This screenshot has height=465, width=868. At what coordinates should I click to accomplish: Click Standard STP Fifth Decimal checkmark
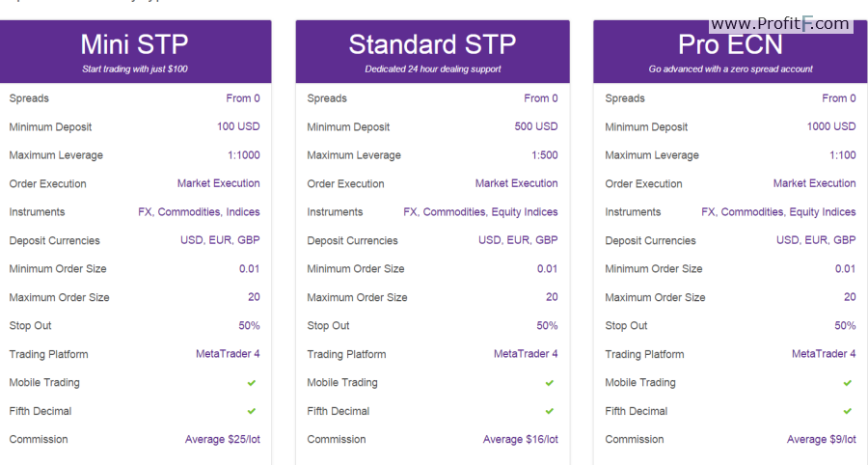tap(549, 411)
